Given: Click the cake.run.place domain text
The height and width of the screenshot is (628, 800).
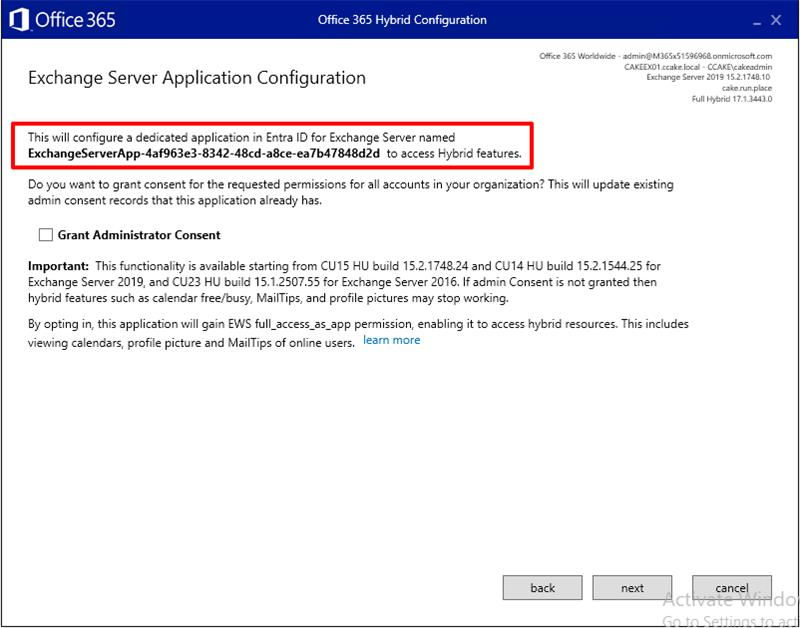Looking at the screenshot, I should click(746, 88).
